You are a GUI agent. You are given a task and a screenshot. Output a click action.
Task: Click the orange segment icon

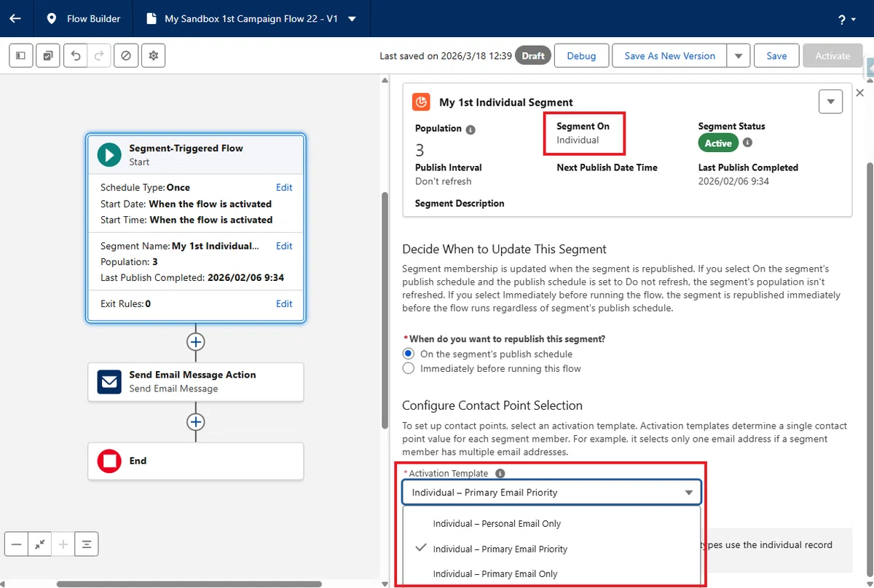tap(421, 102)
